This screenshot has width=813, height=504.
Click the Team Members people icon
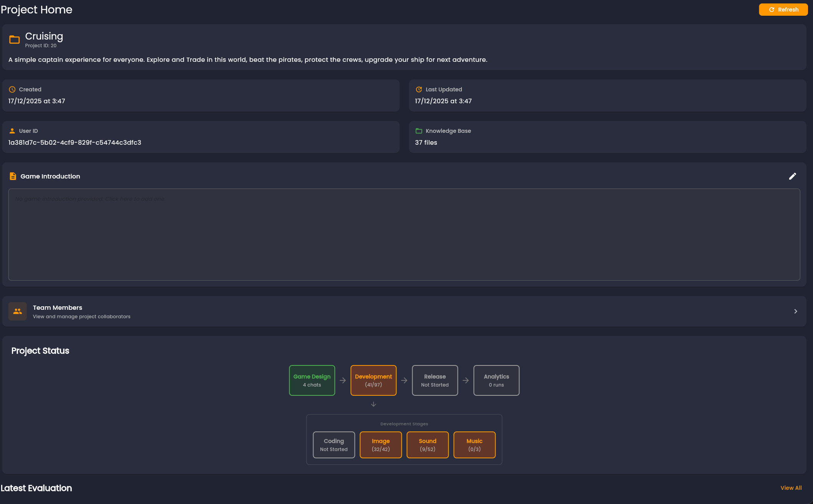click(17, 311)
